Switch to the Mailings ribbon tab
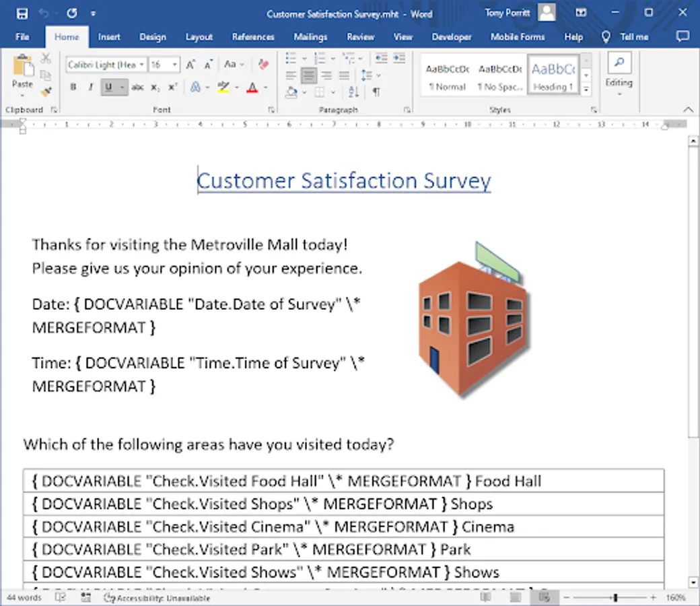This screenshot has width=700, height=606. pyautogui.click(x=310, y=37)
